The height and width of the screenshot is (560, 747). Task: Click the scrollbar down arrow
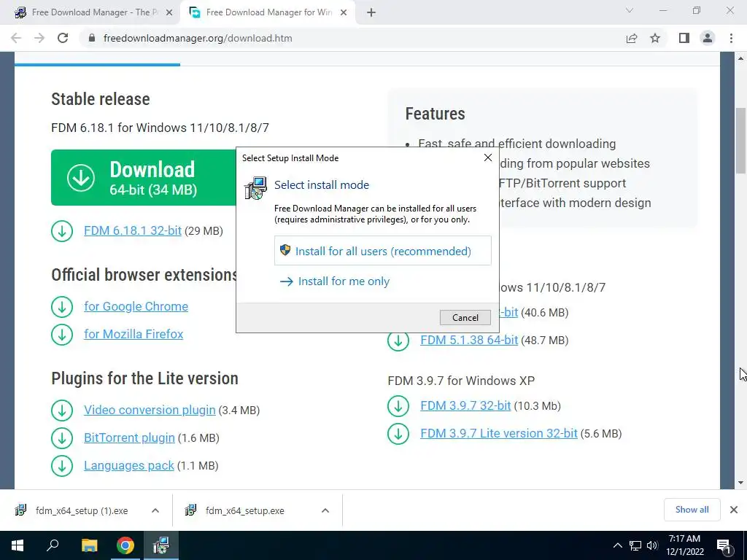point(740,483)
